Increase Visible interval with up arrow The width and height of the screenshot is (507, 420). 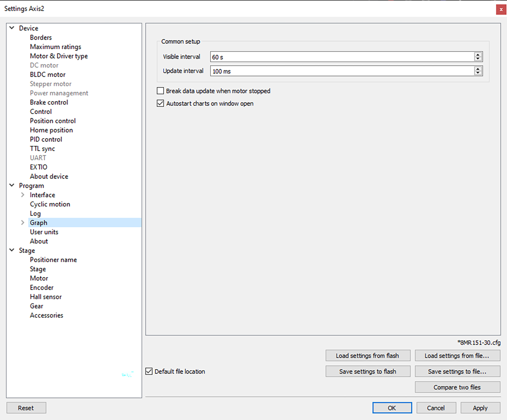pyautogui.click(x=478, y=54)
